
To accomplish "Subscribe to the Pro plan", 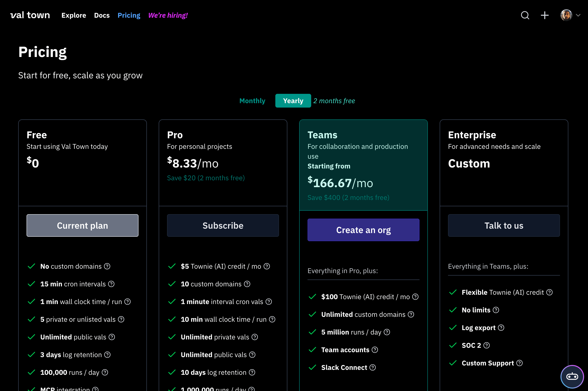I will (x=223, y=225).
